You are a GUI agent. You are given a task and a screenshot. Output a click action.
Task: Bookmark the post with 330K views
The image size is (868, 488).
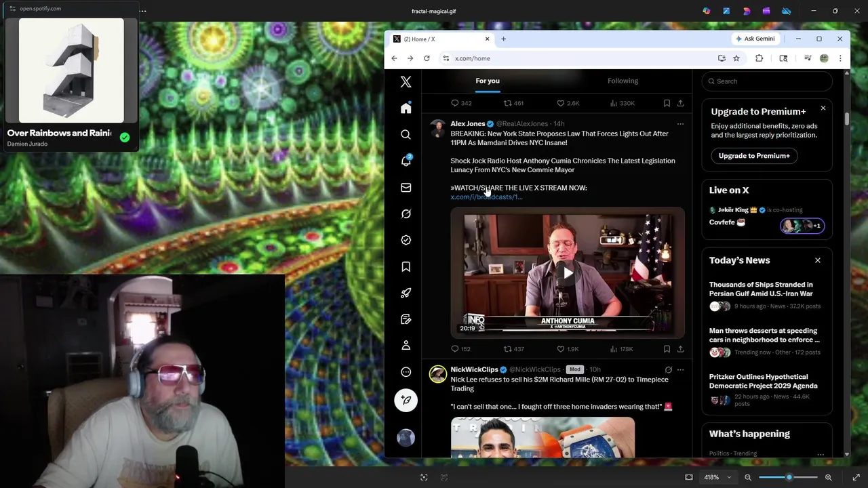667,103
